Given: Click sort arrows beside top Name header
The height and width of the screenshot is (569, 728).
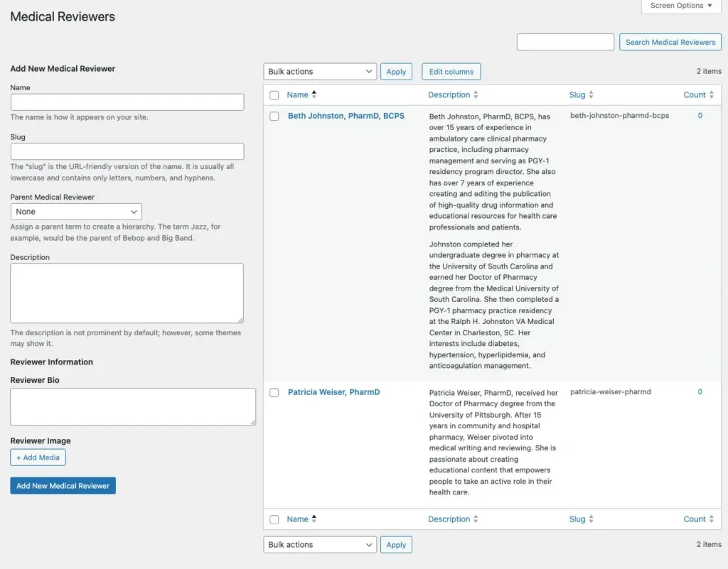Looking at the screenshot, I should (x=314, y=94).
